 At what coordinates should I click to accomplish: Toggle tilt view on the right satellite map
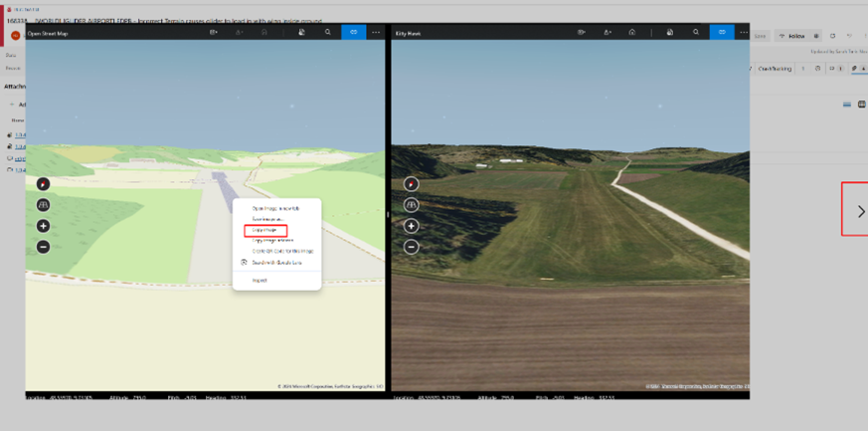[x=412, y=205]
